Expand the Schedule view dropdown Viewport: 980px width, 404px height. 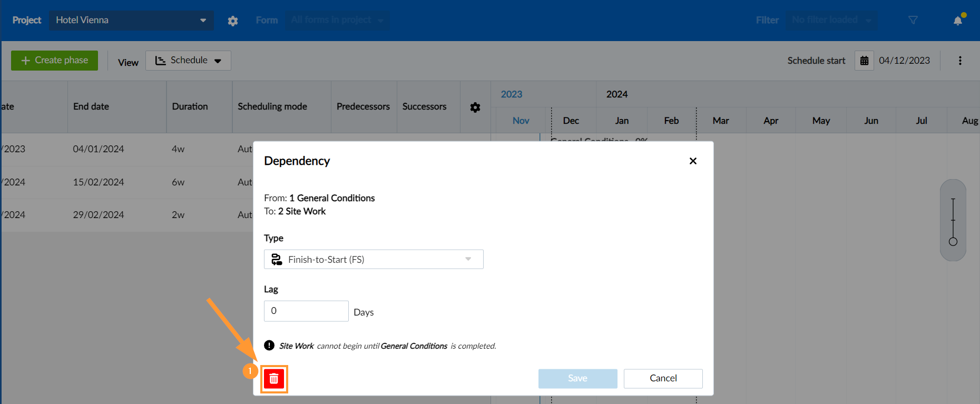(188, 61)
